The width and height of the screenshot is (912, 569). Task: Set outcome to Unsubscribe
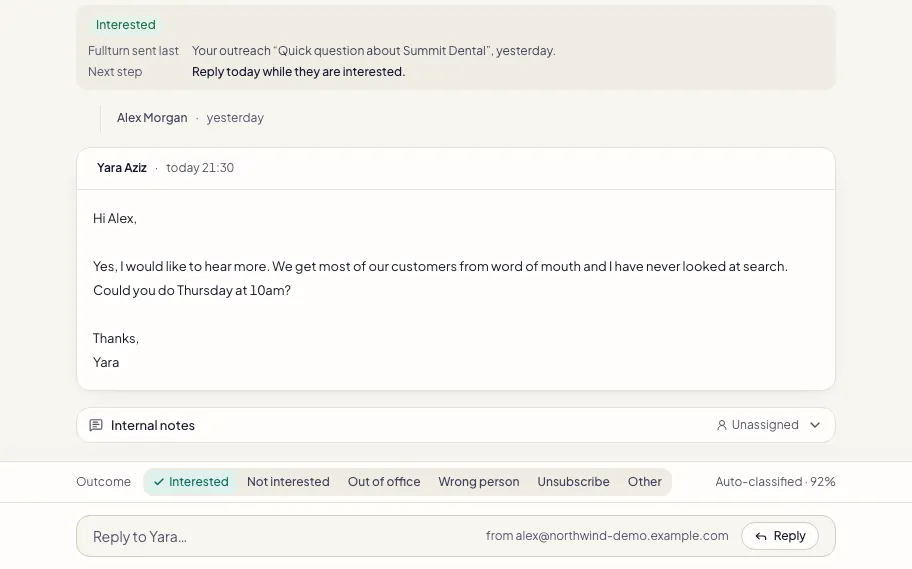[573, 482]
